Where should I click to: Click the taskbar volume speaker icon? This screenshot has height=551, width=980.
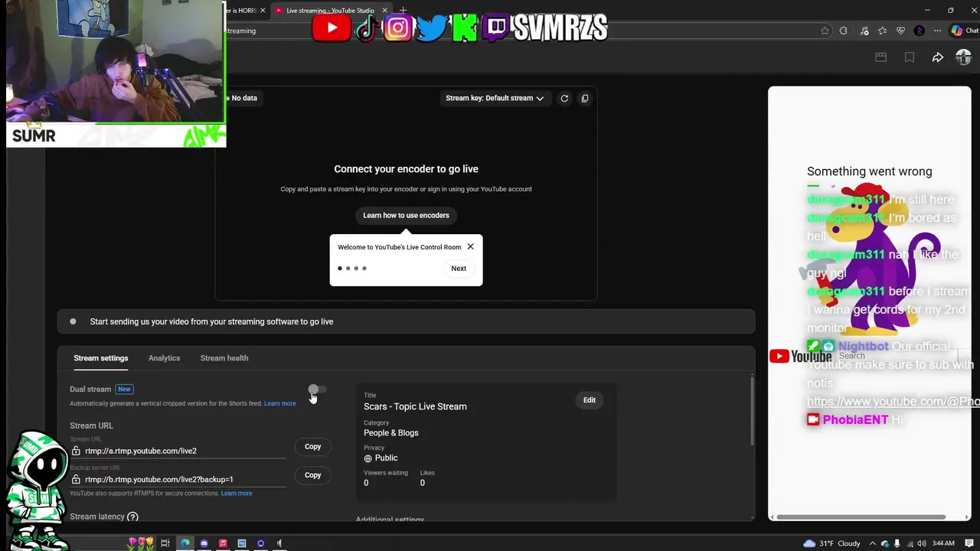(921, 543)
